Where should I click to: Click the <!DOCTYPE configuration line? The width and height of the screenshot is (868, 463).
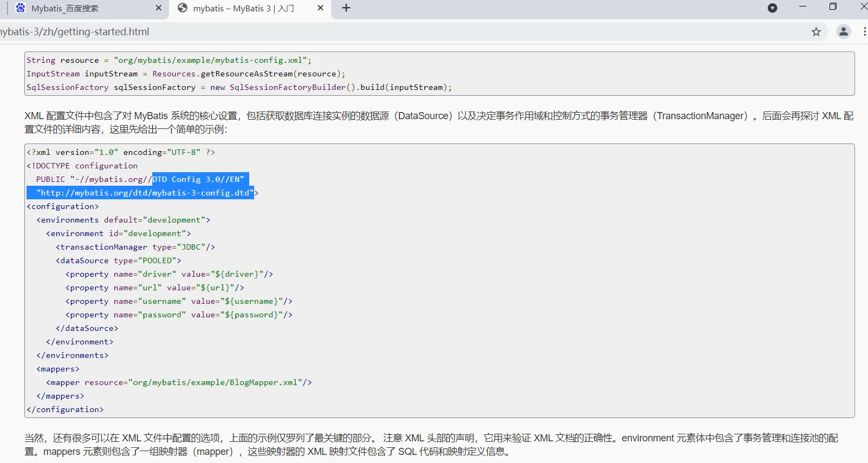(x=82, y=166)
